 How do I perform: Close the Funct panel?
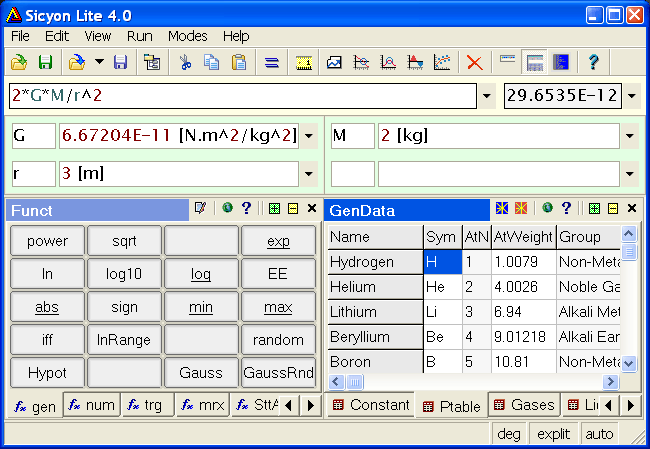(312, 208)
